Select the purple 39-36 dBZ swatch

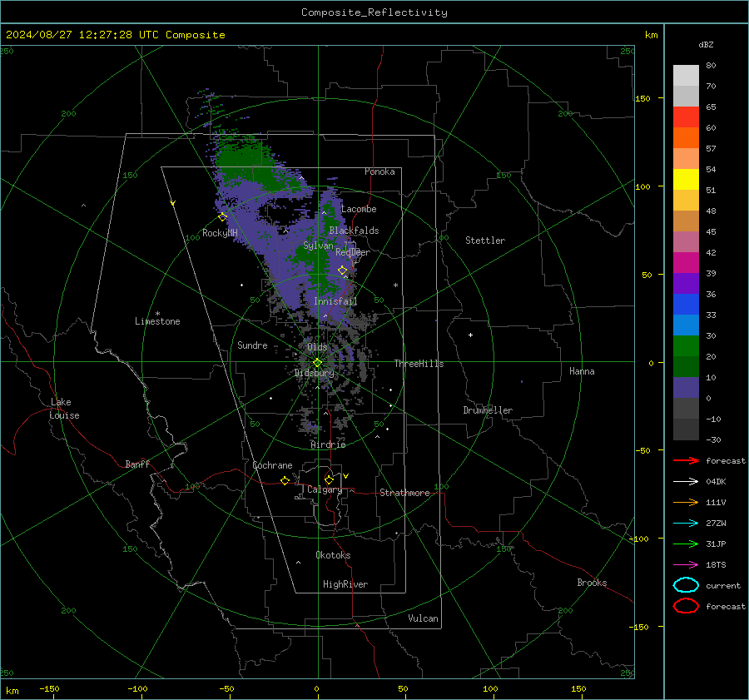click(686, 284)
